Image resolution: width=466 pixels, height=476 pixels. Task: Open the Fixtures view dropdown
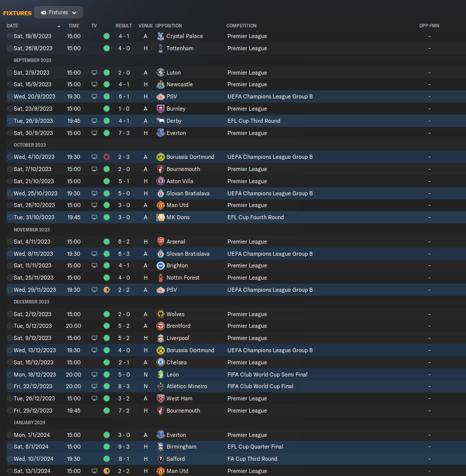[58, 13]
